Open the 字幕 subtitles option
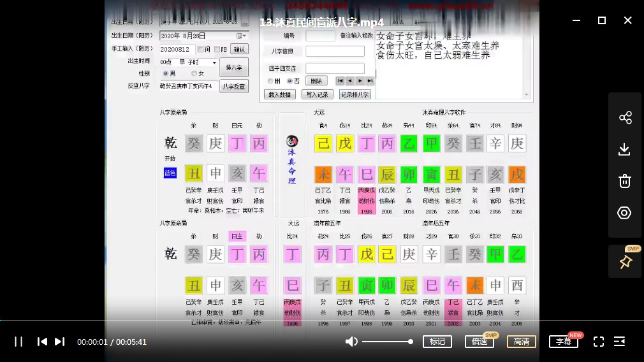The width and height of the screenshot is (644, 362). 564,342
